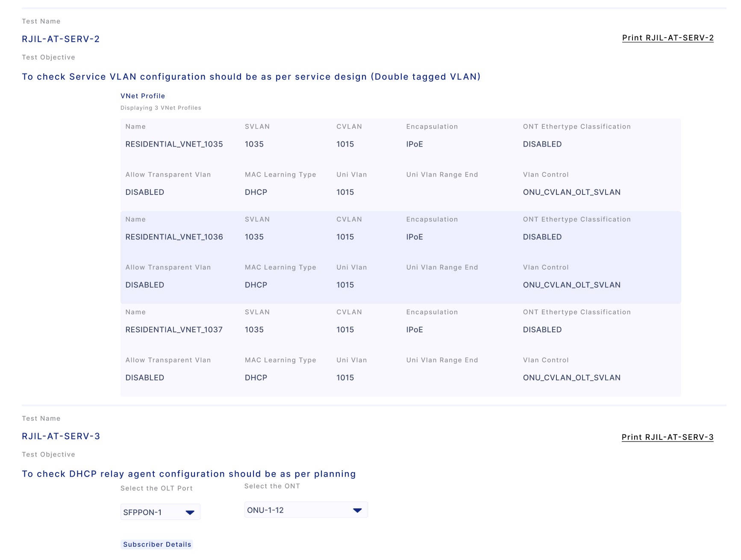This screenshot has height=560, width=741.
Task: Click the VNet Profile heading
Action: point(143,96)
